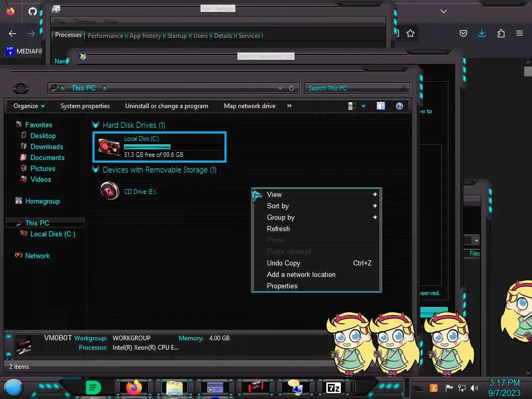Show more toolbar commands with the chevron
The width and height of the screenshot is (532, 399).
pyautogui.click(x=289, y=106)
